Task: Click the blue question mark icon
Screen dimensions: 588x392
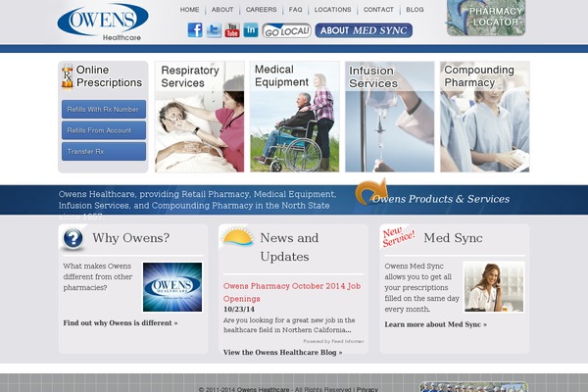Action: 73,238
